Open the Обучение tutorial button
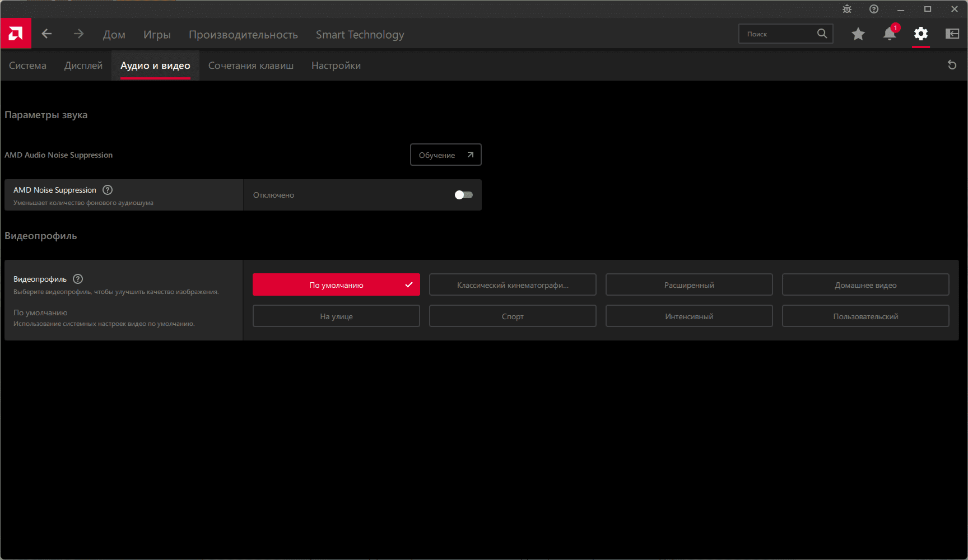This screenshot has width=968, height=560. (x=446, y=155)
